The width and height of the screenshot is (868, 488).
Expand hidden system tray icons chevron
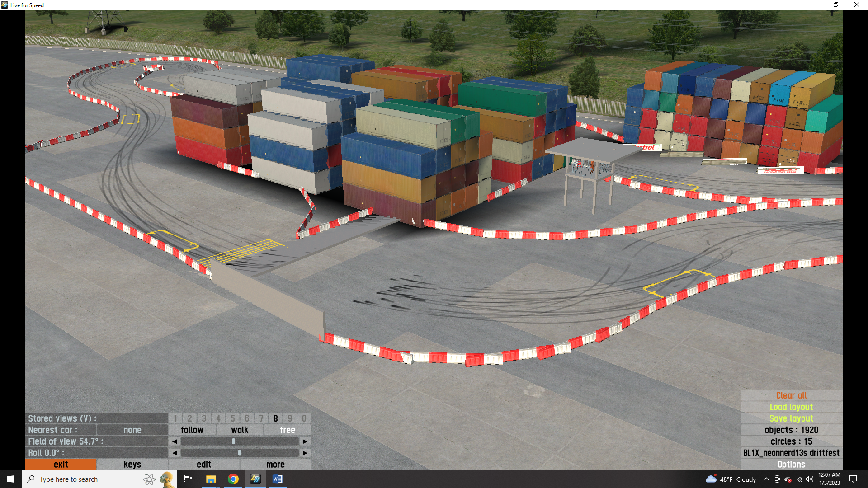pos(766,479)
